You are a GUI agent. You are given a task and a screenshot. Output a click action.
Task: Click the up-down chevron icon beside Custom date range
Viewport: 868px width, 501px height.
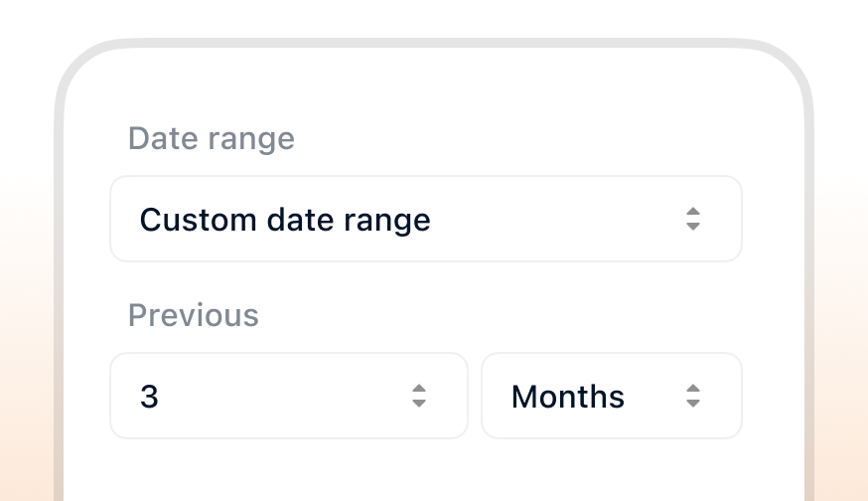coord(693,220)
